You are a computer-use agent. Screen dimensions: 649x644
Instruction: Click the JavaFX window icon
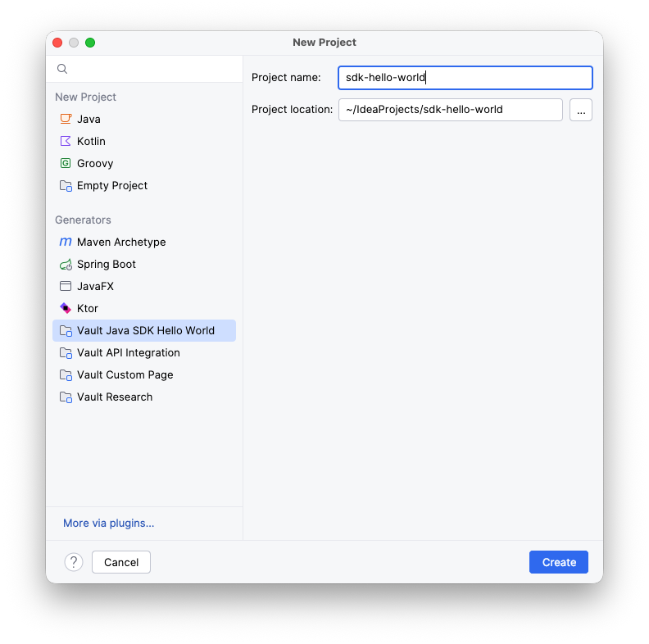66,286
